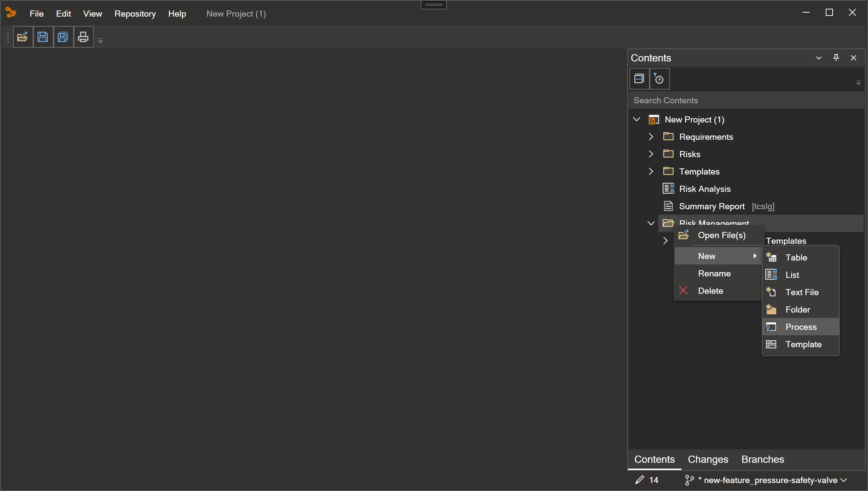The height and width of the screenshot is (491, 868).
Task: Click the new Text File icon
Action: point(771,292)
